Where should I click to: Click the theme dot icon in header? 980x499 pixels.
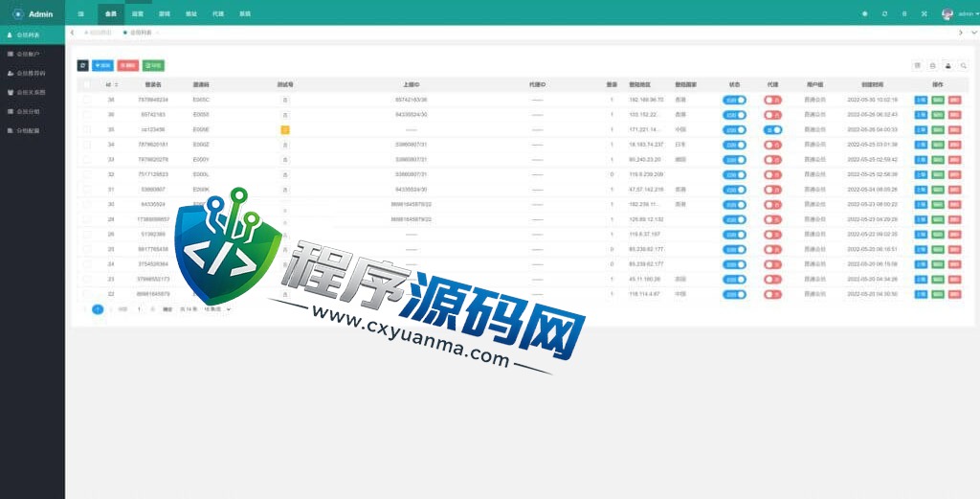click(x=865, y=13)
